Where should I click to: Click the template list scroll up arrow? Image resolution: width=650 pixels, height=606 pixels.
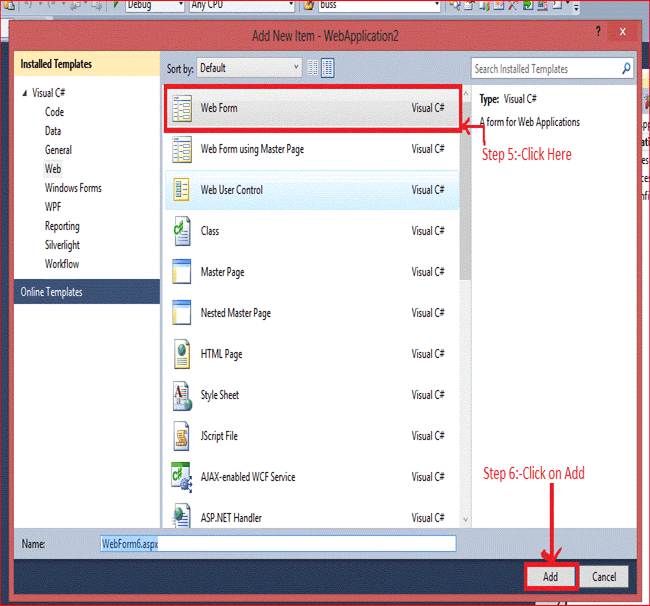point(466,94)
